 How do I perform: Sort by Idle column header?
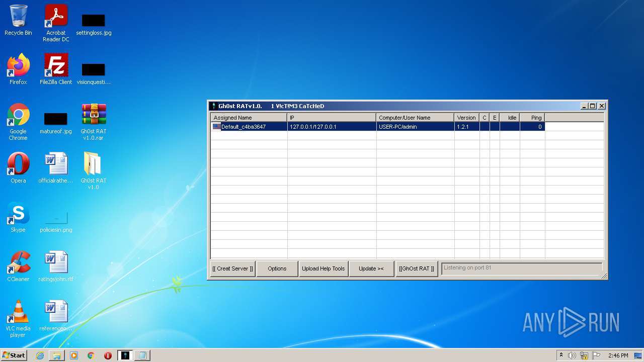coord(510,118)
